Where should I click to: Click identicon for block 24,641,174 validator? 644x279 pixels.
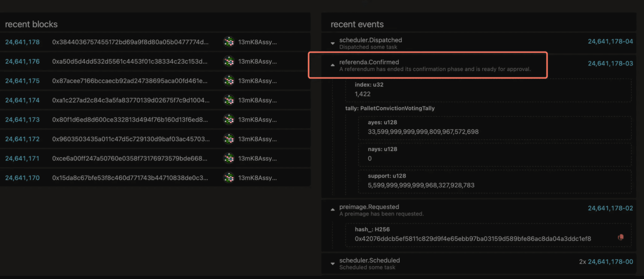(x=229, y=100)
